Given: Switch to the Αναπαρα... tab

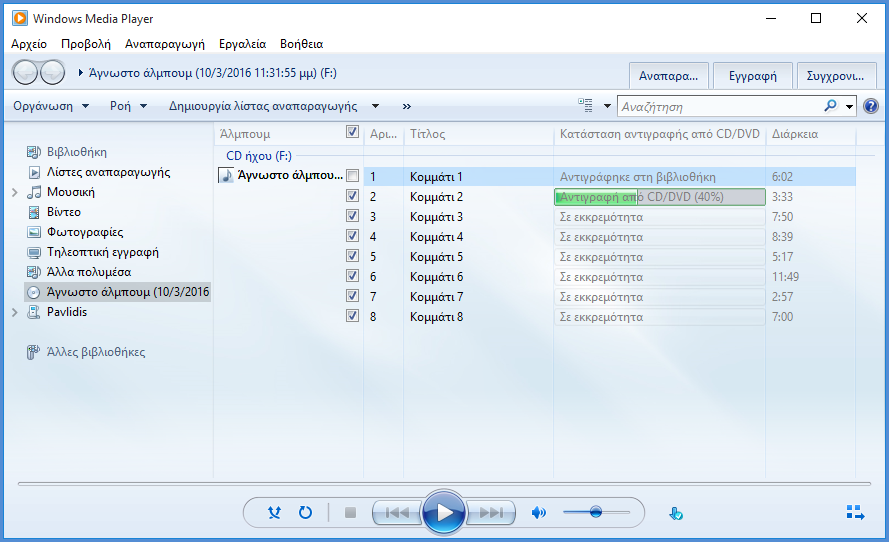Looking at the screenshot, I should 668,76.
